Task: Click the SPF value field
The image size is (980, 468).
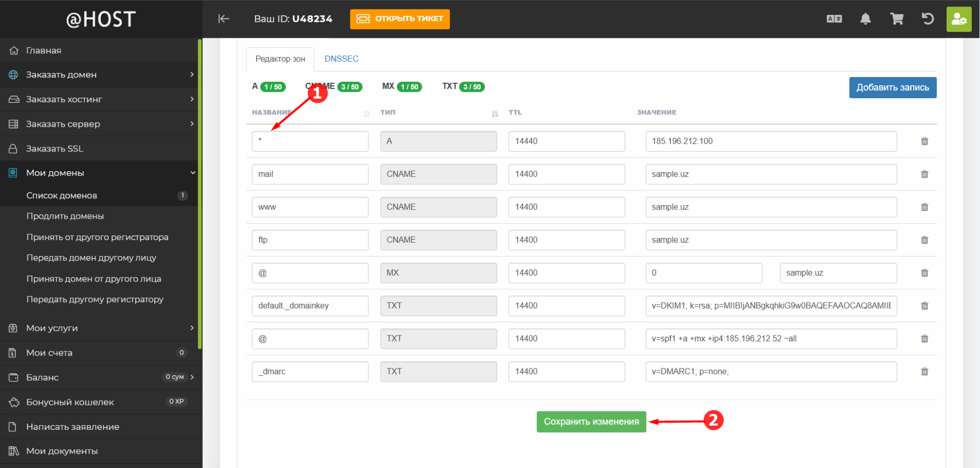Action: tap(771, 339)
